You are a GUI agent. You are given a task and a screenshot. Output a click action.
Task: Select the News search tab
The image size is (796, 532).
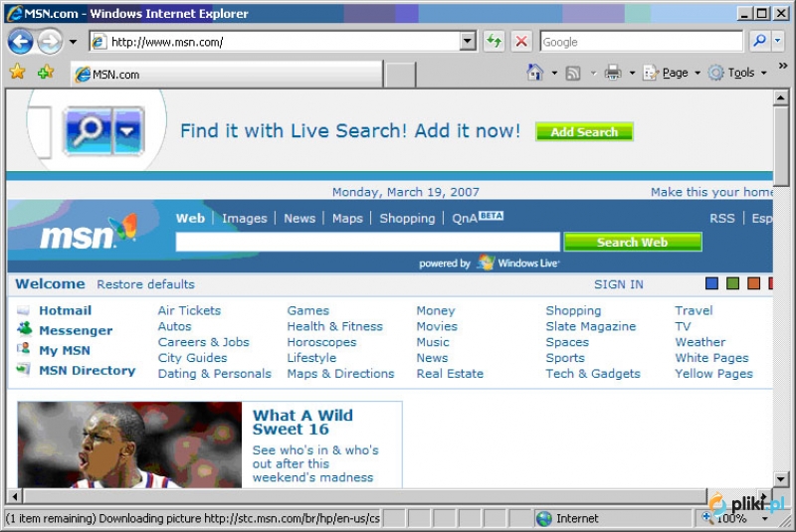click(299, 219)
